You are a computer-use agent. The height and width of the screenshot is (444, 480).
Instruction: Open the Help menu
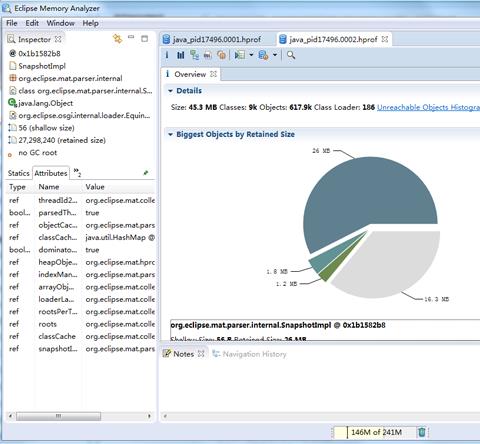(90, 23)
